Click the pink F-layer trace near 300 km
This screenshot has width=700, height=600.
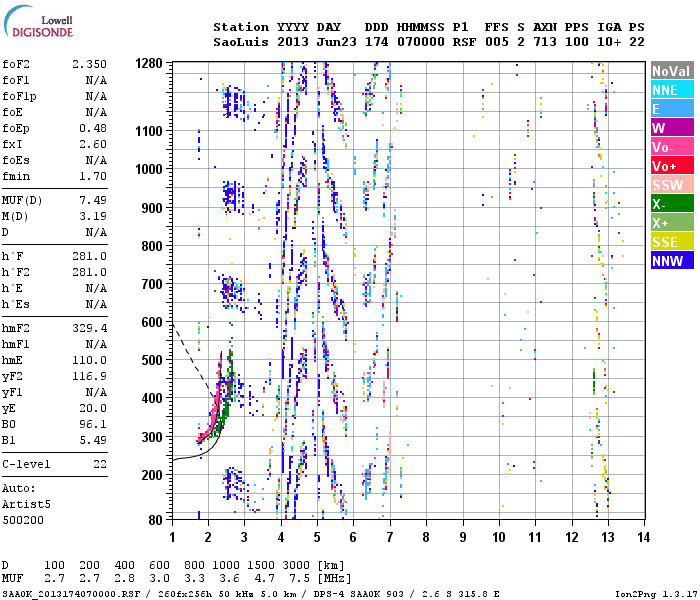coord(206,434)
